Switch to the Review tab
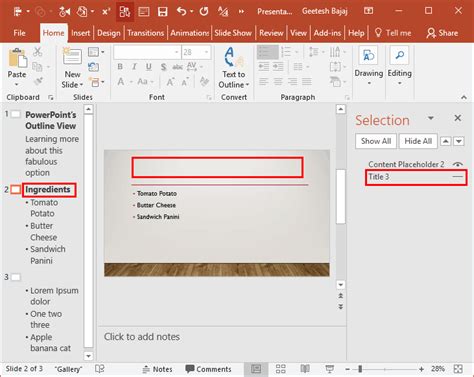This screenshot has height=377, width=474. click(x=271, y=33)
